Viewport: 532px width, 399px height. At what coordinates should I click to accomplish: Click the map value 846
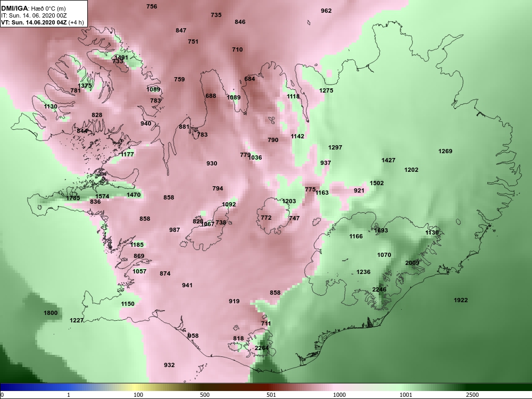240,22
